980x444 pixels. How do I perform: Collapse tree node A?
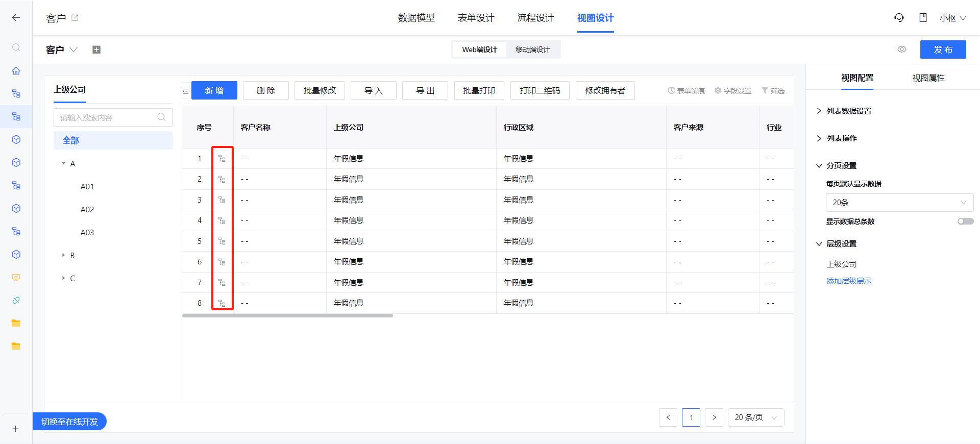(x=64, y=163)
